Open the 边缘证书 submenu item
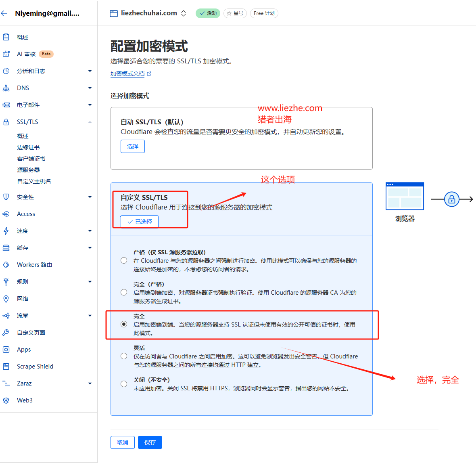Screen dimensions: 476x463 29,147
